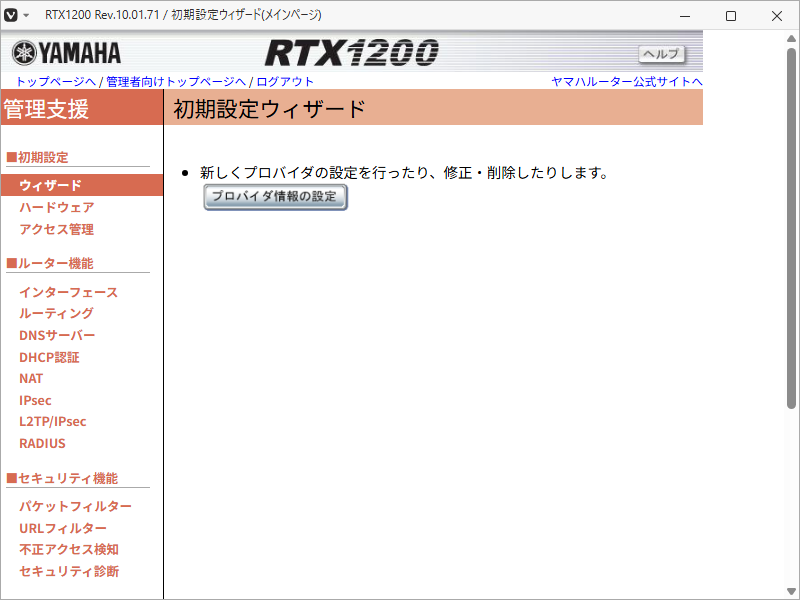Open the IPsec configuration page
This screenshot has width=800, height=600.
[34, 400]
